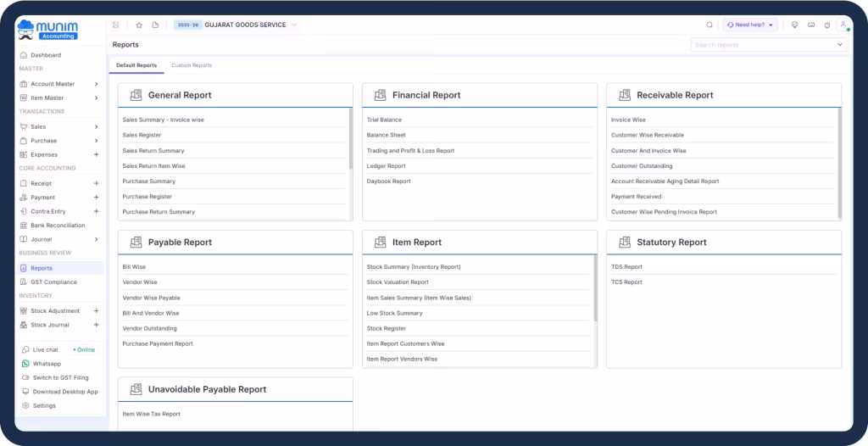Viewport: 868px width, 446px height.
Task: Open the Need help? dropdown
Action: click(750, 25)
